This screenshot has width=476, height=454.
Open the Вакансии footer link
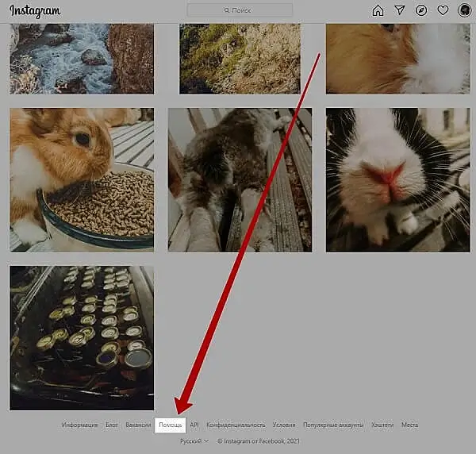click(138, 425)
